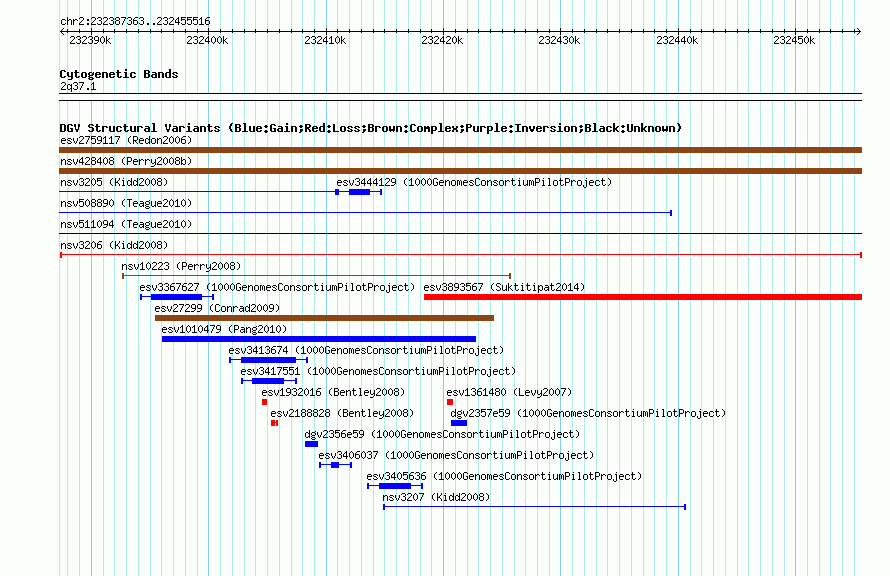Open the dgv2357e59 variant label
The image size is (890, 576).
click(588, 413)
